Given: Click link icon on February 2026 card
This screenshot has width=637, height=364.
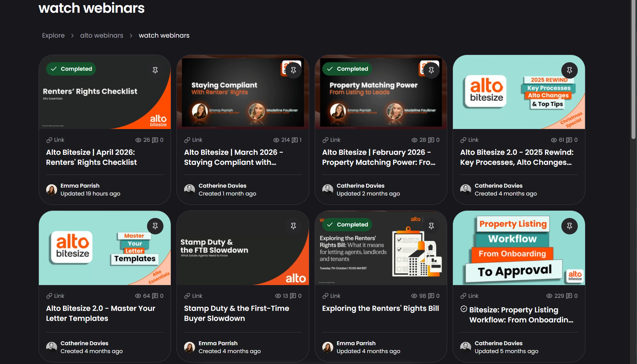Looking at the screenshot, I should tap(325, 140).
